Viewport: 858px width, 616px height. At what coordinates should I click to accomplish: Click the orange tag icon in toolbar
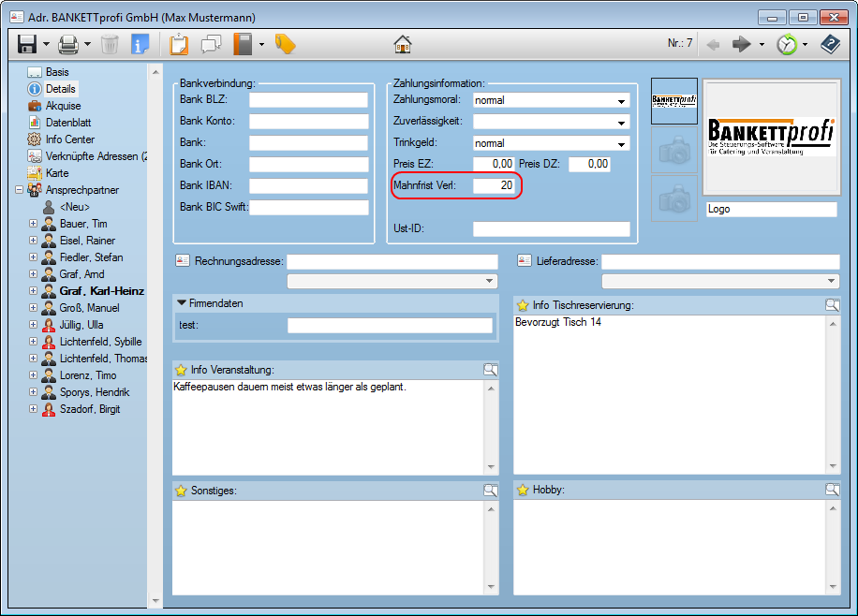pos(285,44)
